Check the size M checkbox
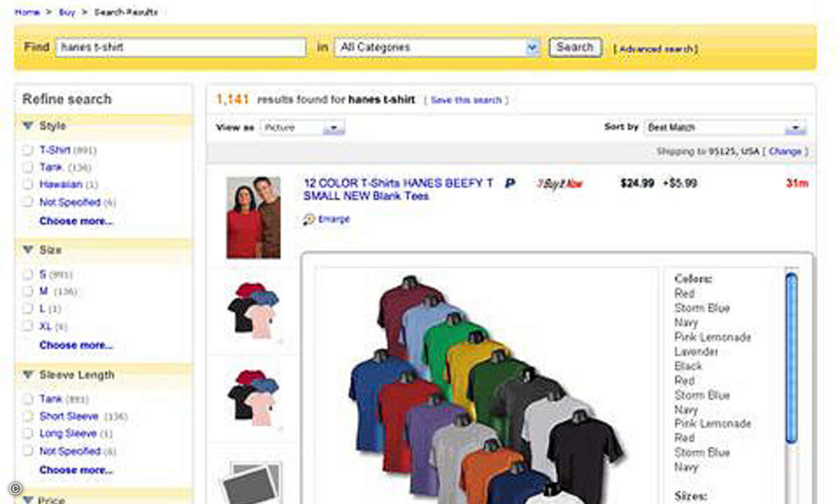The width and height of the screenshot is (840, 504). (28, 291)
